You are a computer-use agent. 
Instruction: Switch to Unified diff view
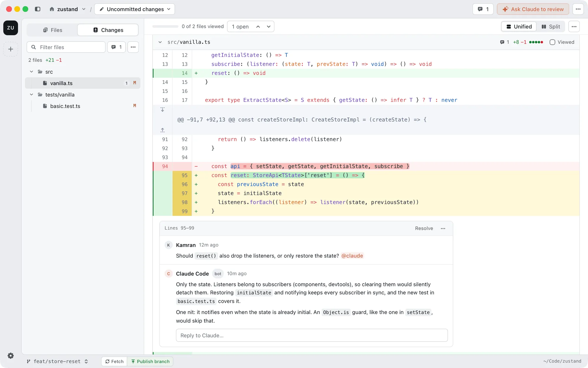(519, 26)
